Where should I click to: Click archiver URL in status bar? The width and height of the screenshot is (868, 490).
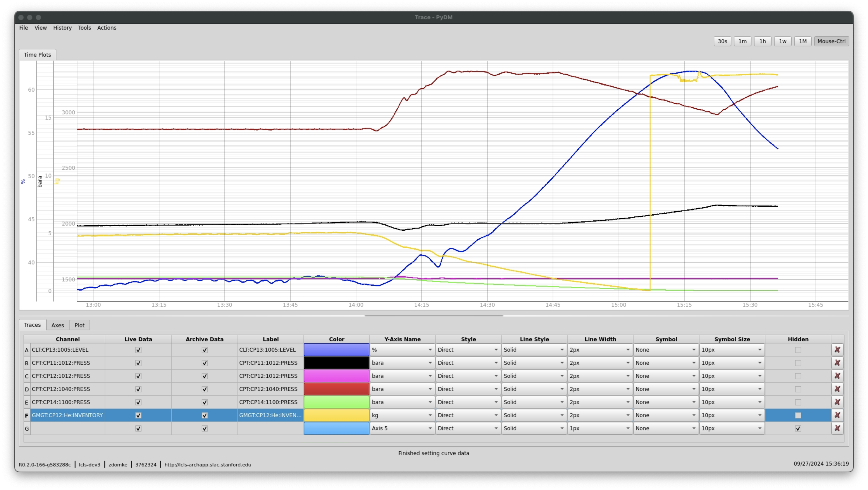pyautogui.click(x=208, y=464)
